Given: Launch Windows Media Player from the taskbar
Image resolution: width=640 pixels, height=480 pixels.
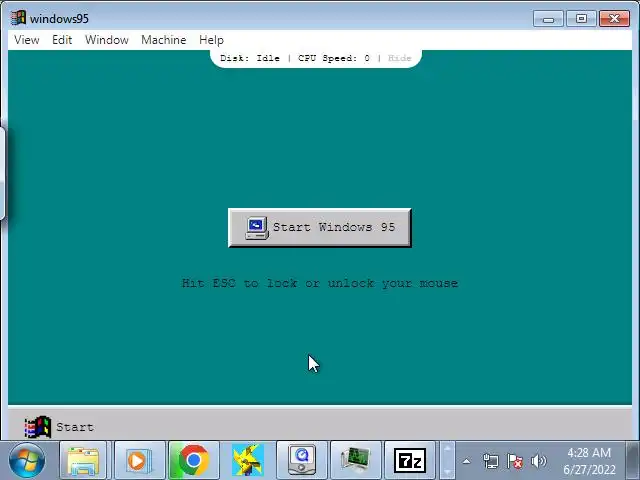Looking at the screenshot, I should pyautogui.click(x=139, y=461).
